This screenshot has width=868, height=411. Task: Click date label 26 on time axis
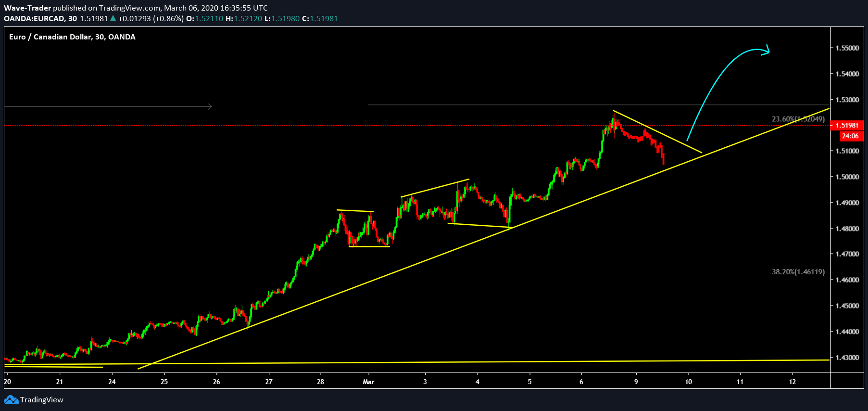[216, 382]
